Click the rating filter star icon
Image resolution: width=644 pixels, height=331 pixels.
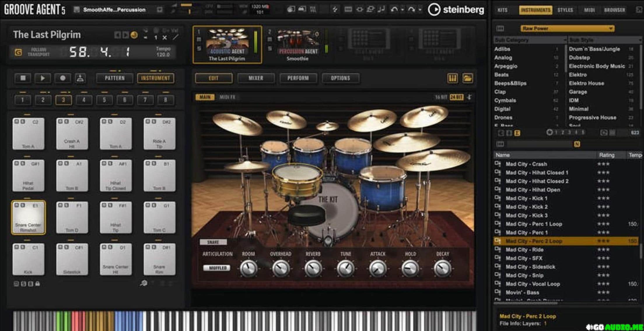pyautogui.click(x=549, y=133)
